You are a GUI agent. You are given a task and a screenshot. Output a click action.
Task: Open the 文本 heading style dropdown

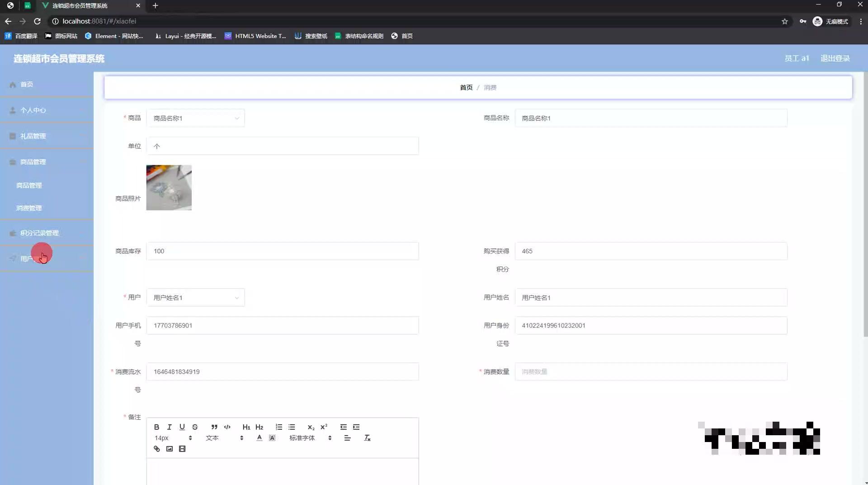[225, 438]
